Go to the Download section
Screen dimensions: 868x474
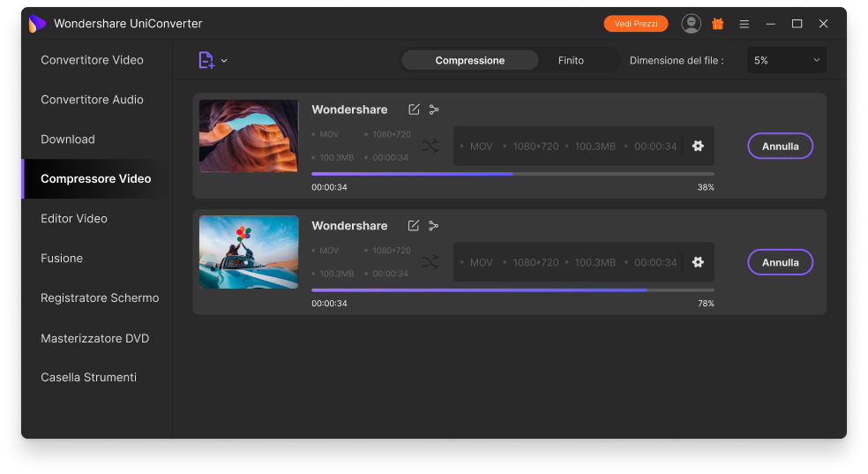68,139
